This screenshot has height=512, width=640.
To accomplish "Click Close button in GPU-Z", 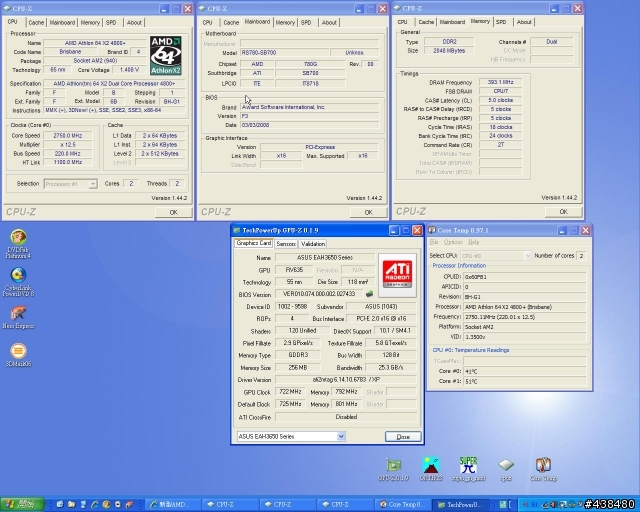I will coord(403,436).
